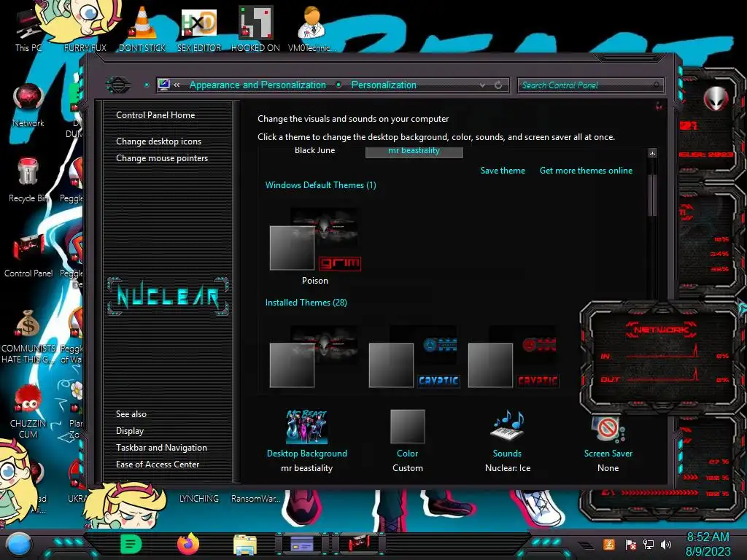Click the Sounds keyboard icon
Viewport: 747px width, 560px height.
[x=508, y=426]
